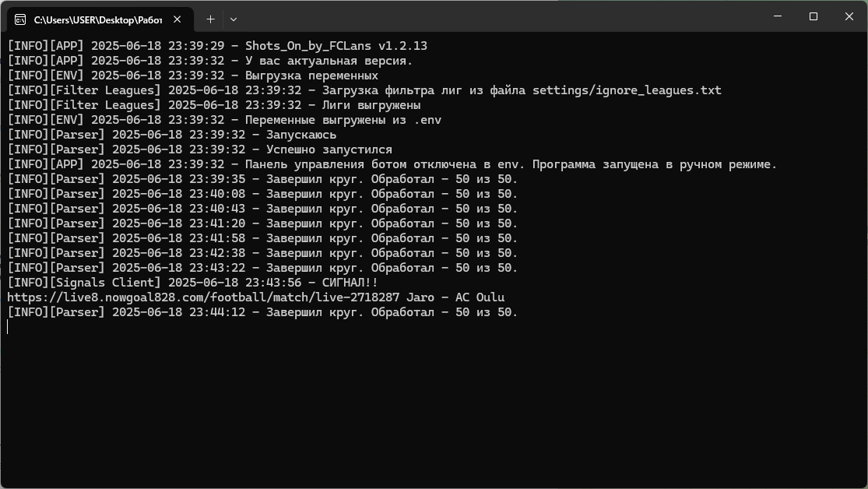
Task: Click the "Переменные выгружены из .env" line
Action: 343,120
